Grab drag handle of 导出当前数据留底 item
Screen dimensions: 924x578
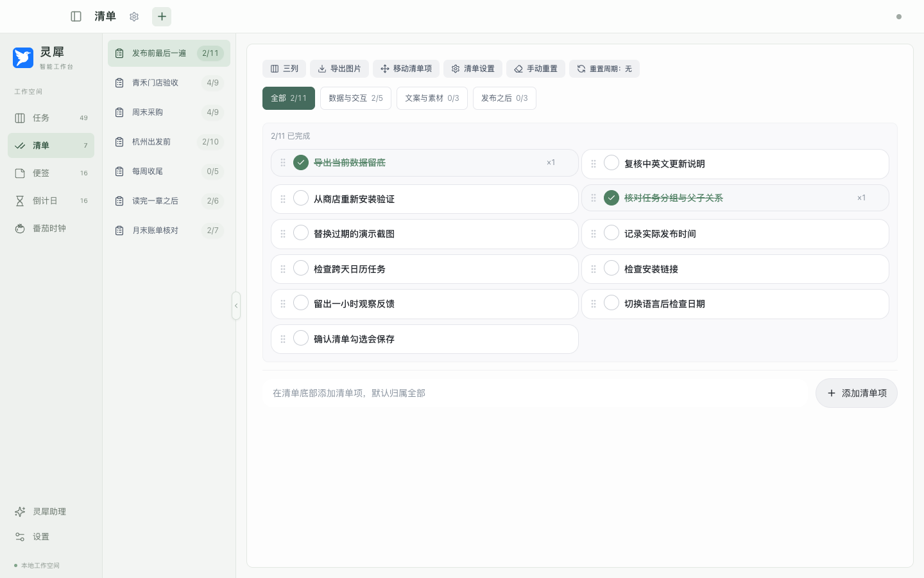click(283, 163)
